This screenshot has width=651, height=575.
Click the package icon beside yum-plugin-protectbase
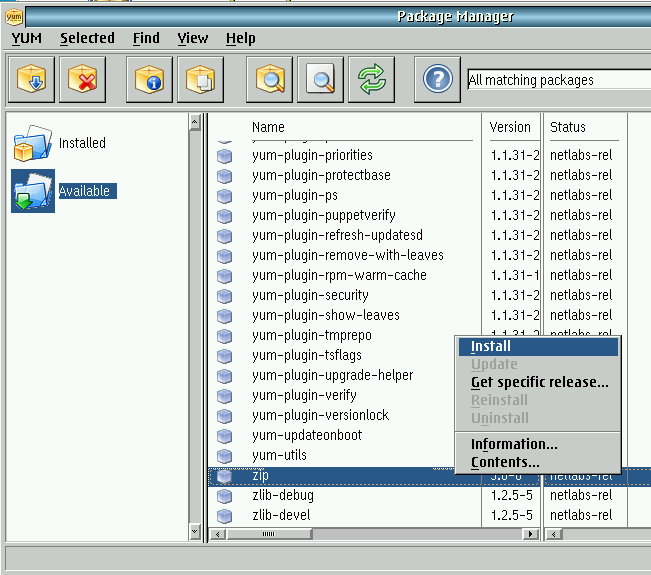(x=225, y=176)
